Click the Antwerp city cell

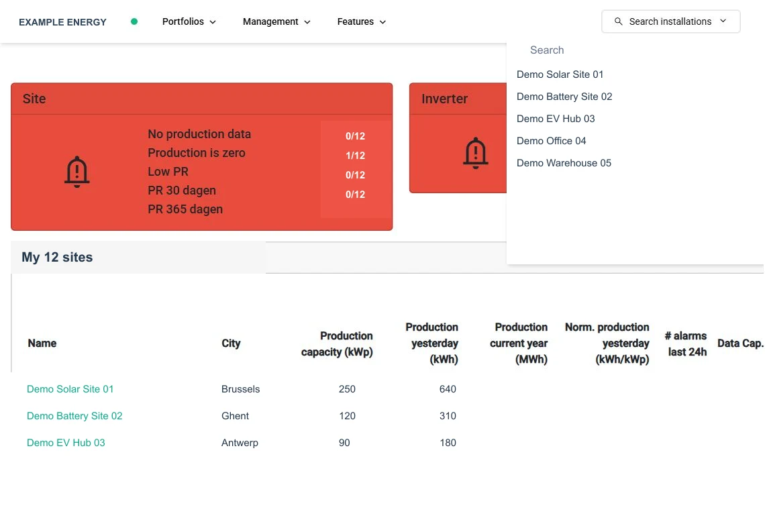tap(240, 443)
